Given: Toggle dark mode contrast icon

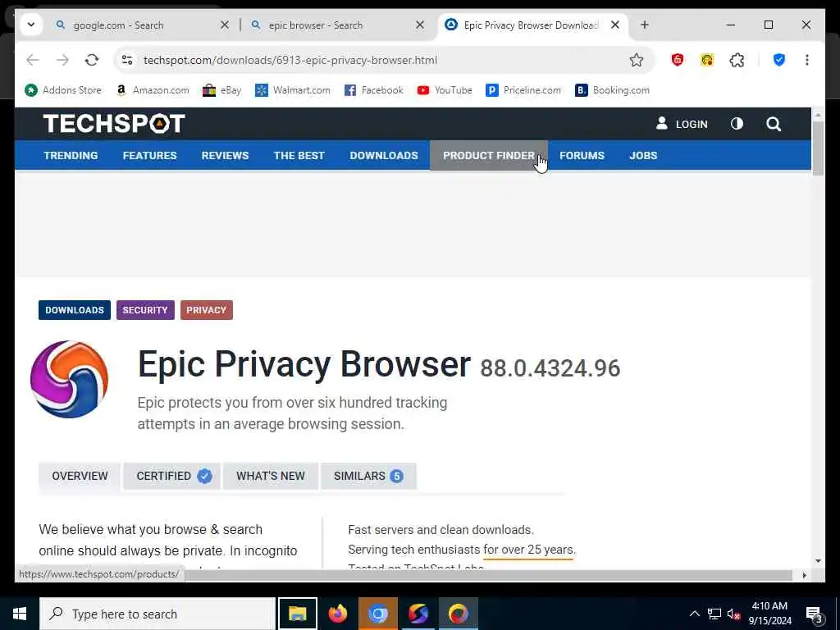Looking at the screenshot, I should tap(737, 124).
